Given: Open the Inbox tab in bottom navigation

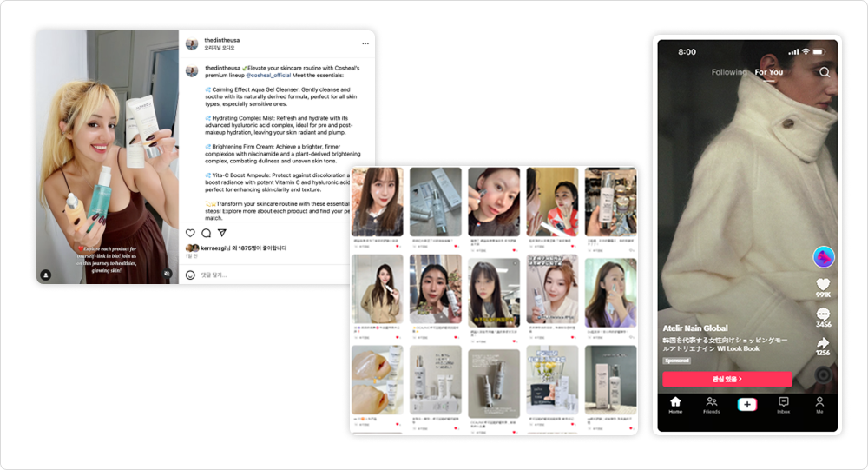Looking at the screenshot, I should point(783,405).
